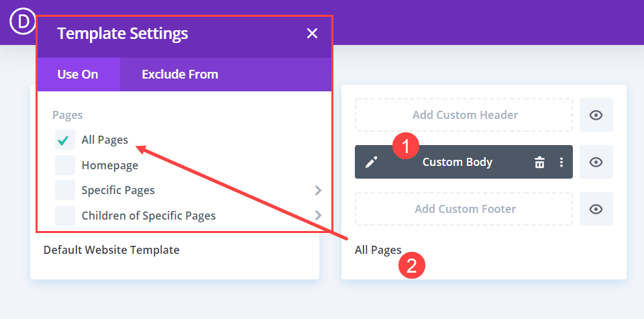Toggle Custom Header visibility eye icon
This screenshot has width=644, height=319.
point(596,115)
